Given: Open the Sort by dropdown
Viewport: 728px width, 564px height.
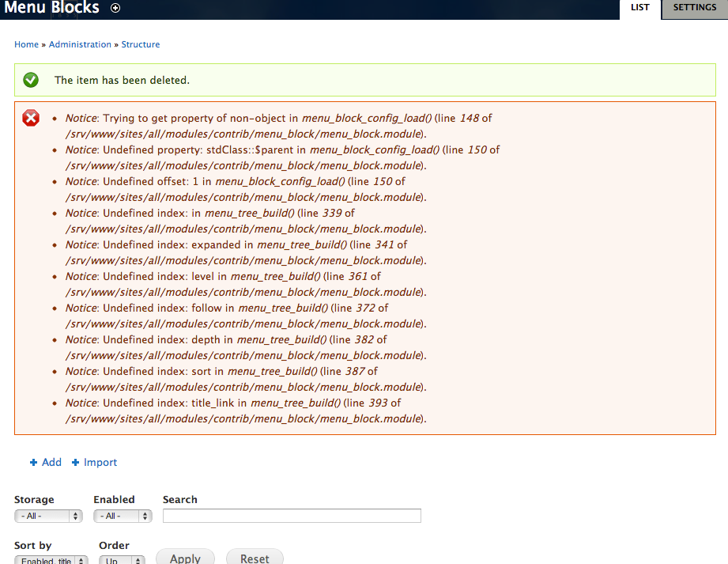Looking at the screenshot, I should [x=51, y=559].
